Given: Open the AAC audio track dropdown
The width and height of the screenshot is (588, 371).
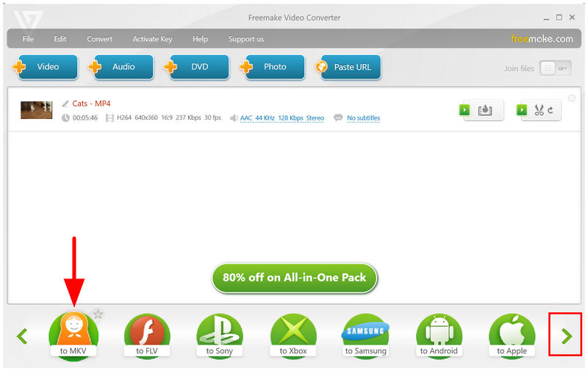Looking at the screenshot, I should coord(282,118).
